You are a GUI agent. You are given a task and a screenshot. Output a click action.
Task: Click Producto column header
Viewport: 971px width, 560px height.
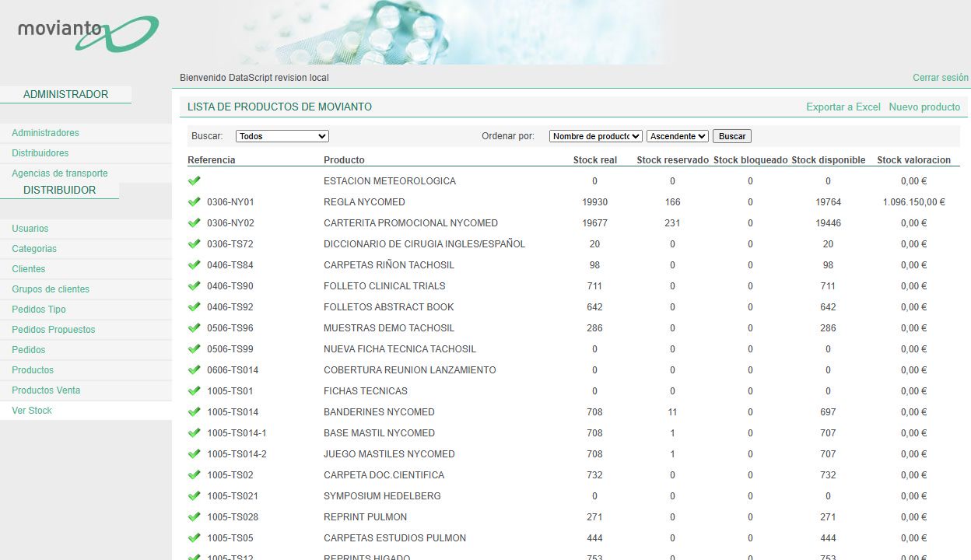[x=344, y=160]
